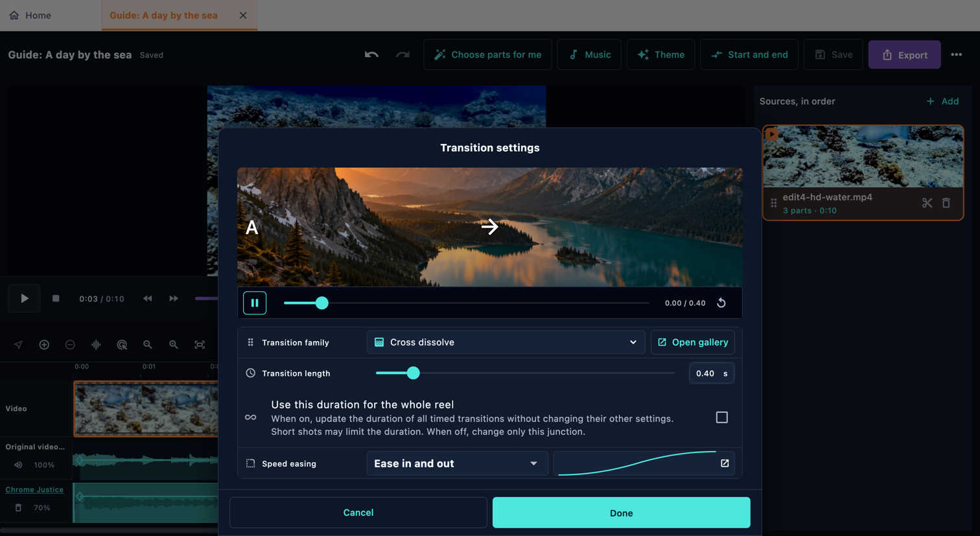Mute the original video audio speaker icon
980x536 pixels.
coord(18,465)
